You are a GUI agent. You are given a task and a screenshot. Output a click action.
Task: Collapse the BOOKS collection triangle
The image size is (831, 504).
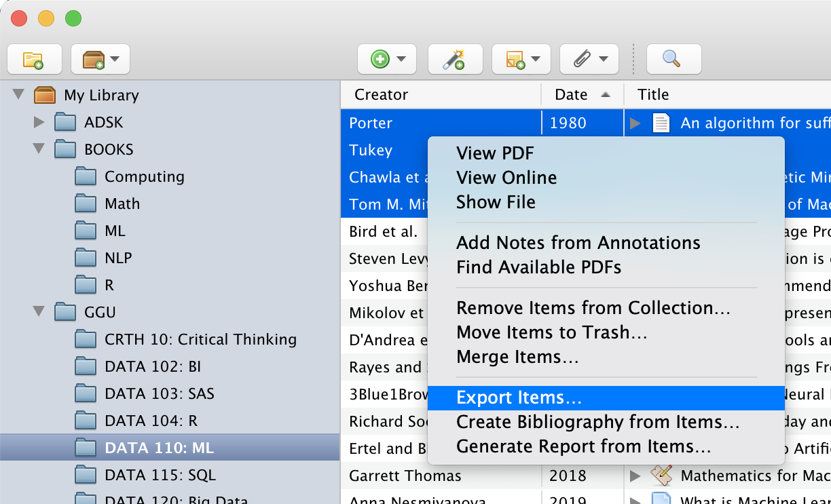coord(39,149)
